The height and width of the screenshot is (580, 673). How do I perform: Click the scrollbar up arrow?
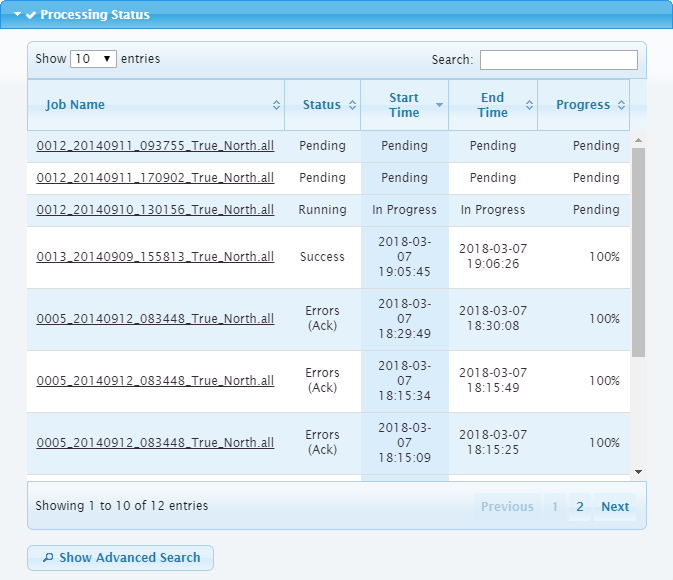click(639, 140)
